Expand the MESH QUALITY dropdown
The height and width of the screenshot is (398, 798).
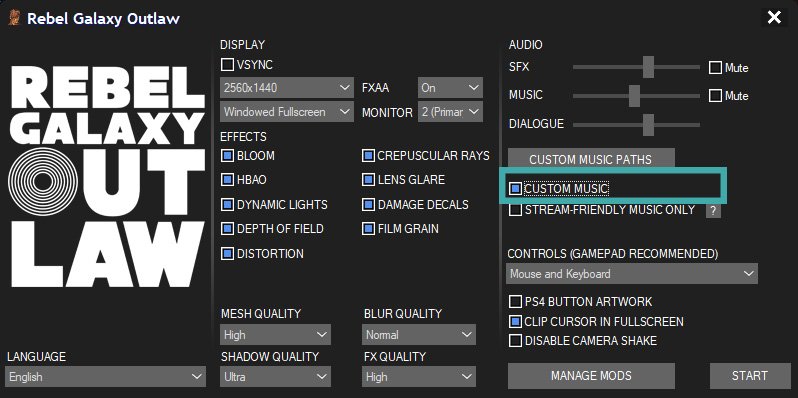click(x=276, y=335)
